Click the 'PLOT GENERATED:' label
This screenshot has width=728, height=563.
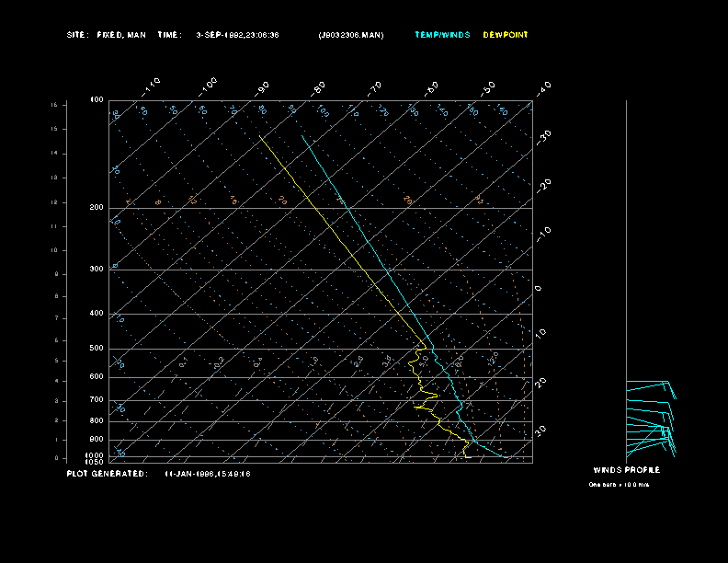(x=108, y=474)
